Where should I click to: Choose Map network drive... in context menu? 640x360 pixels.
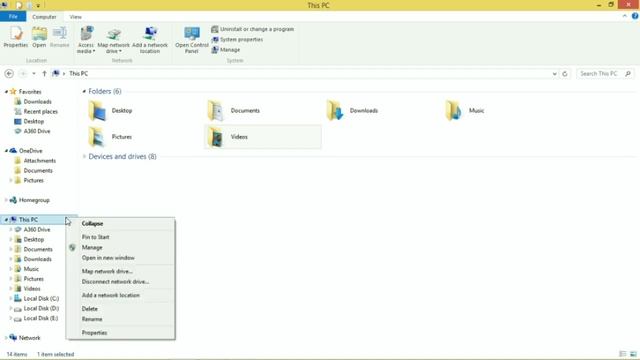(x=121, y=271)
